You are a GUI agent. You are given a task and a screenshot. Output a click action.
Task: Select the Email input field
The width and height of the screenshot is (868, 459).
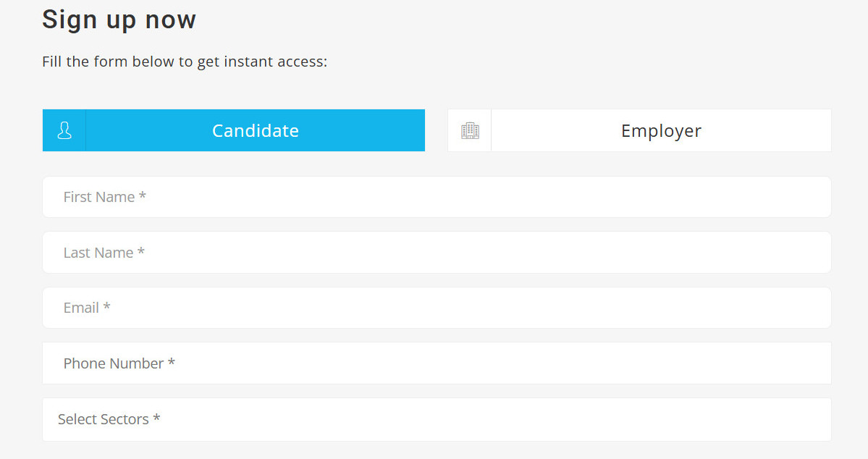(x=437, y=308)
